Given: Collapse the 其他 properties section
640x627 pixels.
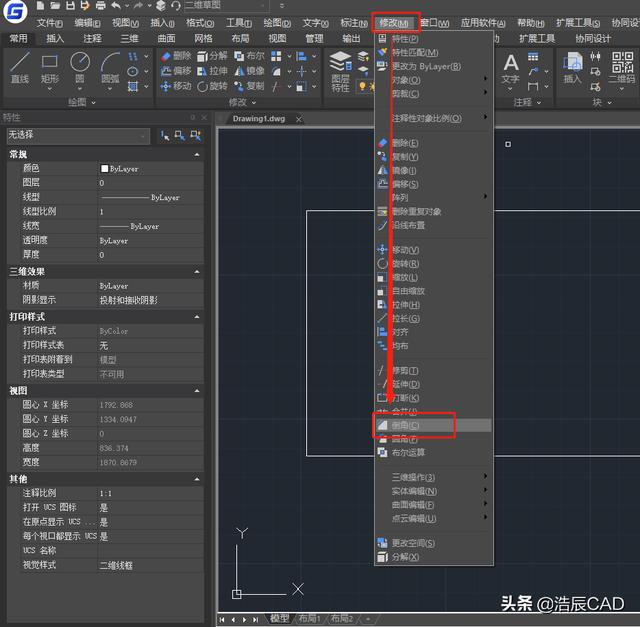Looking at the screenshot, I should coord(197,479).
